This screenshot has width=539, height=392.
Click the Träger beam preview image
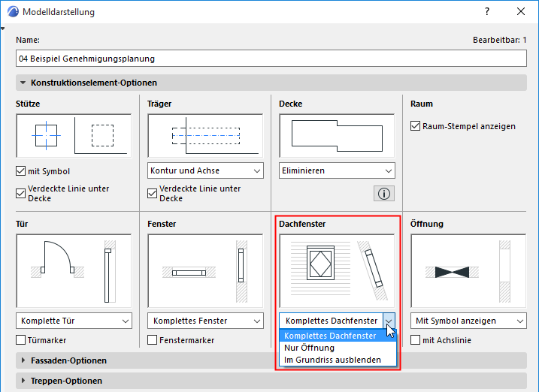(205, 135)
